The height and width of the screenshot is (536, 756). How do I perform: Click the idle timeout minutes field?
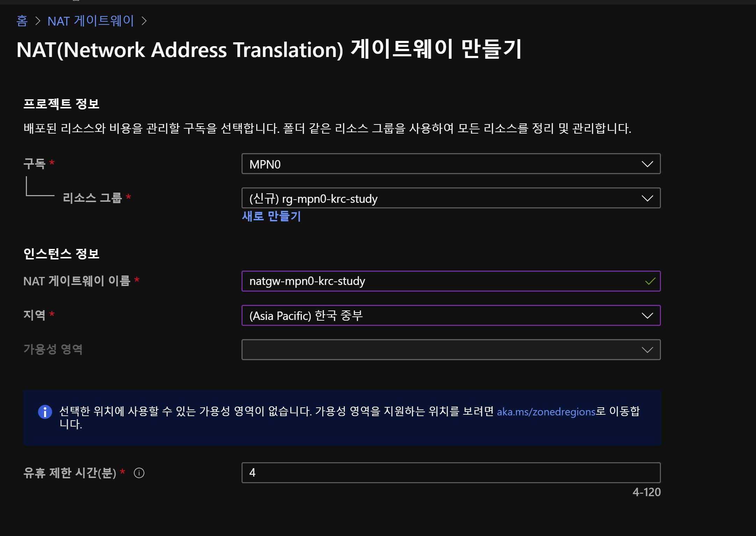point(451,473)
